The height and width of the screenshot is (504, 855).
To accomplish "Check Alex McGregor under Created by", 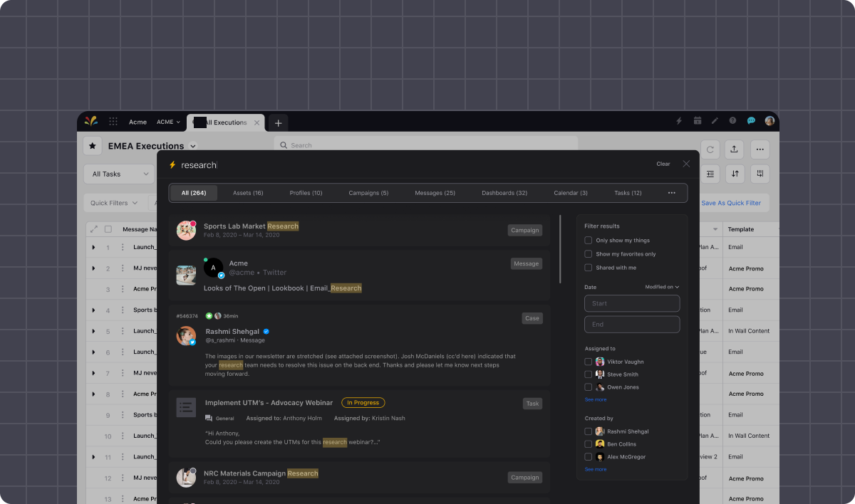I will 588,457.
